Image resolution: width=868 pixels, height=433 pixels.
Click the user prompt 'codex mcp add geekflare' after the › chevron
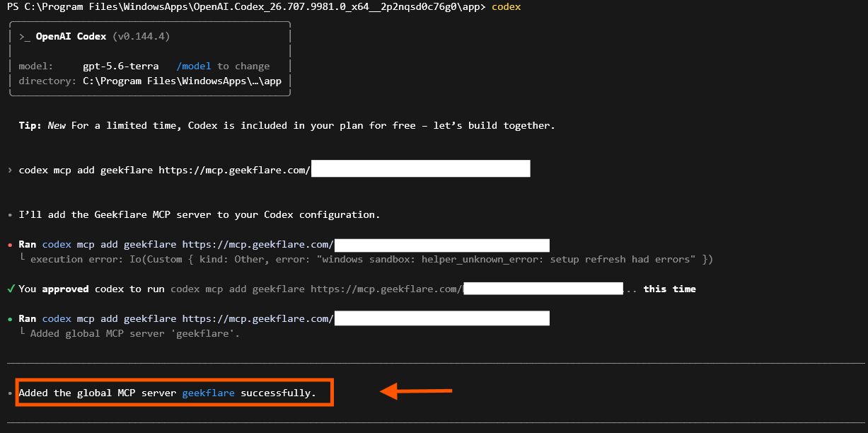164,170
